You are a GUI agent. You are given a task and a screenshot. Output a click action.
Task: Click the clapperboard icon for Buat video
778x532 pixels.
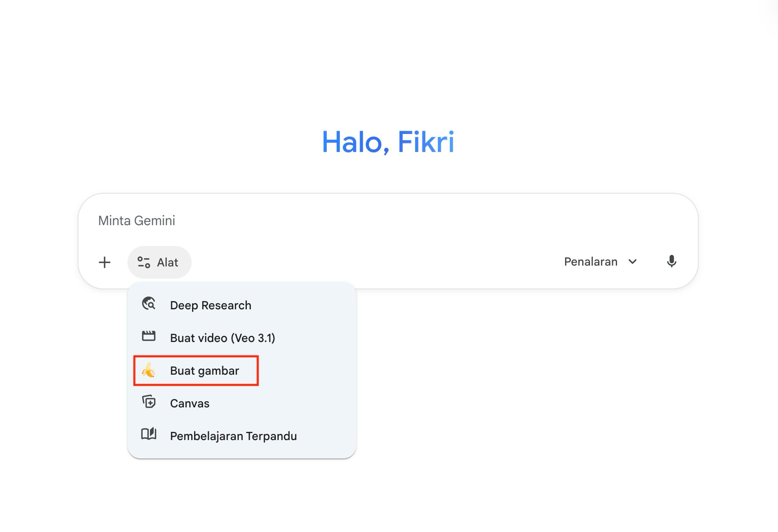click(x=149, y=336)
